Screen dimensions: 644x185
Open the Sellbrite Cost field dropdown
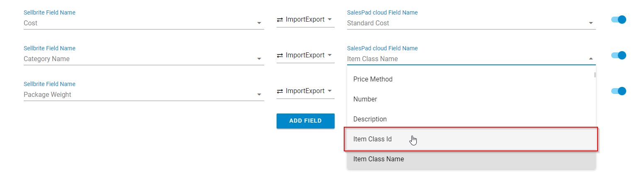click(259, 23)
